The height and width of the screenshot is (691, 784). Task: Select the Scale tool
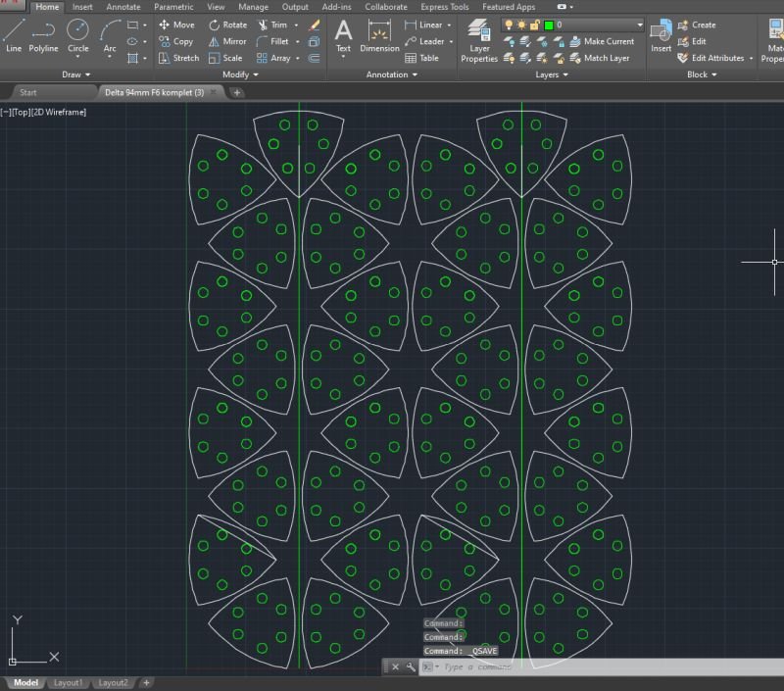[x=225, y=58]
